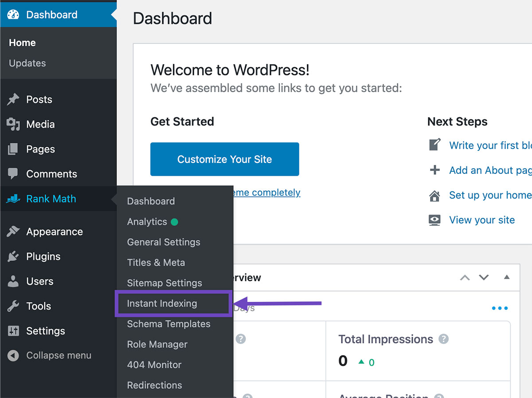This screenshot has width=532, height=398.
Task: Click the Plugins plug icon
Action: [x=13, y=256]
